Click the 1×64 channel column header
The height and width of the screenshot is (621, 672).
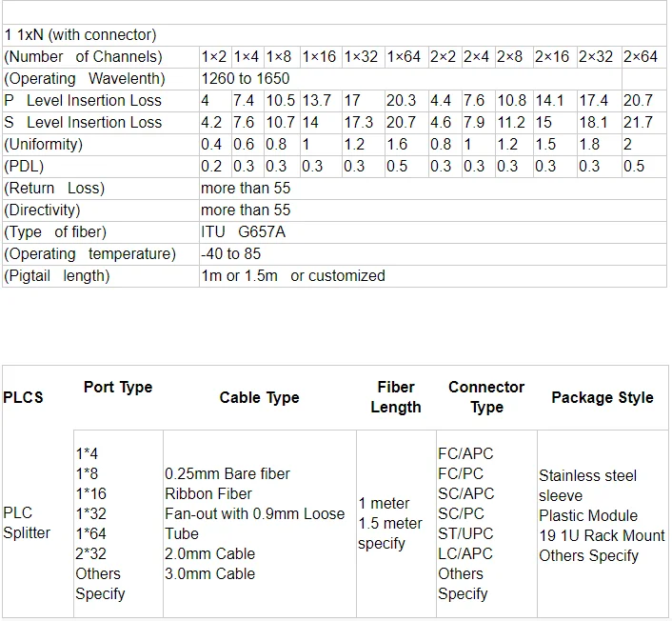(x=405, y=57)
